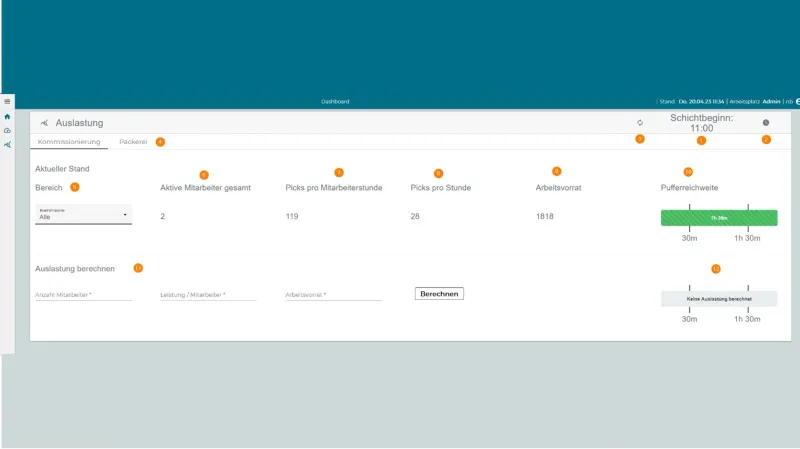Screen dimensions: 800x449
Task: Click the value 28
Action: click(415, 216)
